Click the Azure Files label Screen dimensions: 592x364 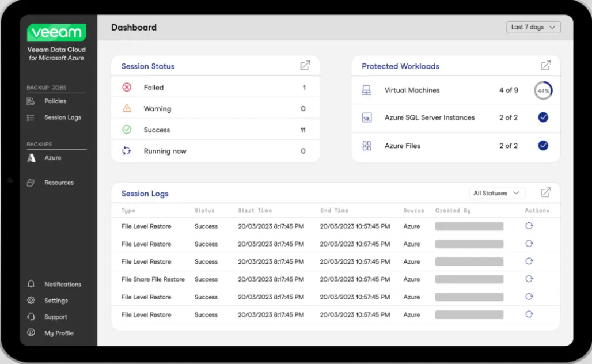pos(403,146)
